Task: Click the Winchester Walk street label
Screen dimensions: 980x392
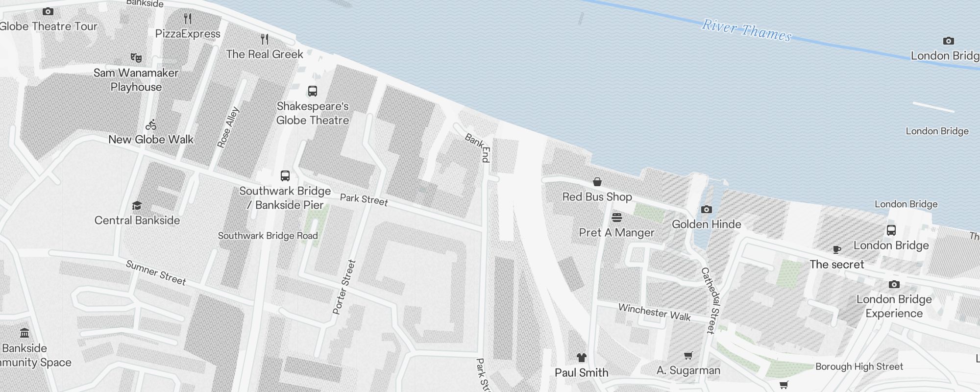Action: pos(655,312)
